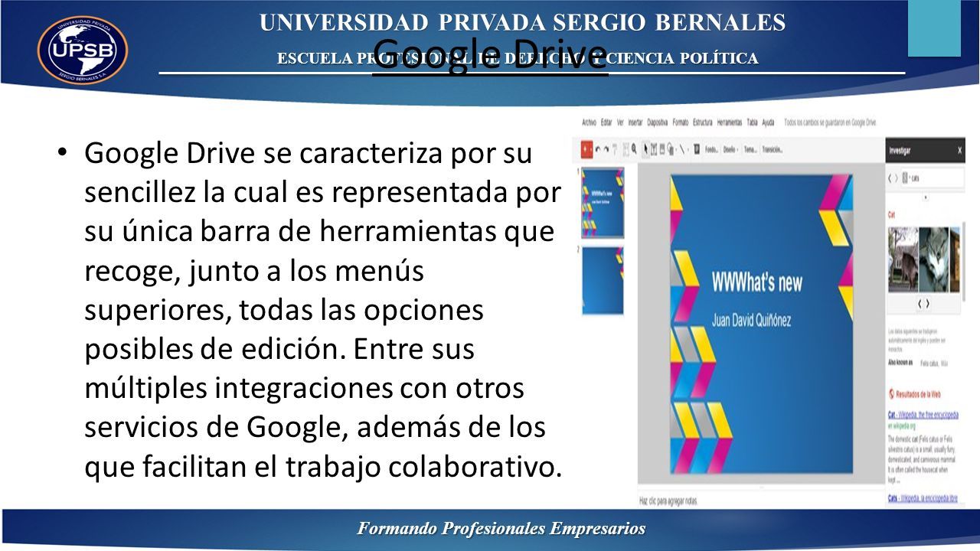Open the Diseño dropdown in toolbar

730,150
